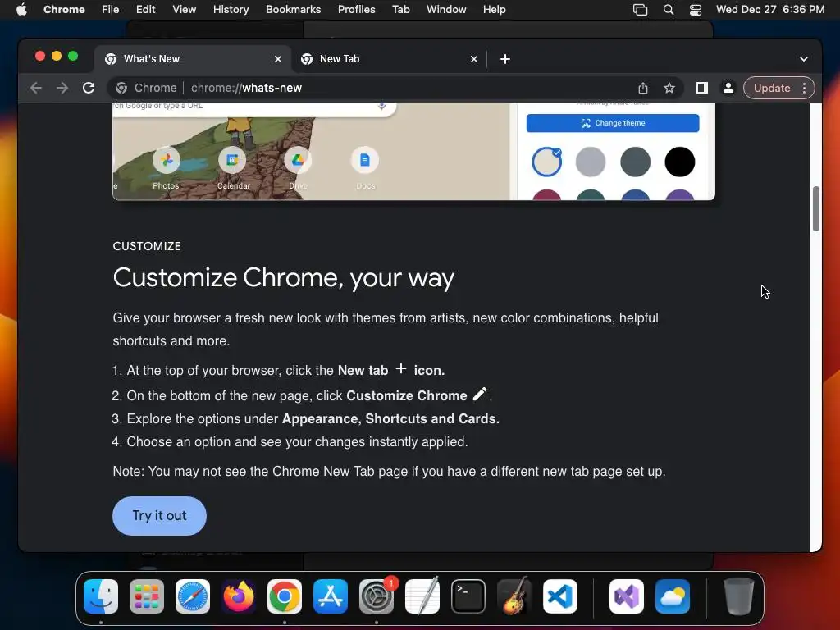Go forward with the forward arrow
The width and height of the screenshot is (840, 630).
click(62, 88)
